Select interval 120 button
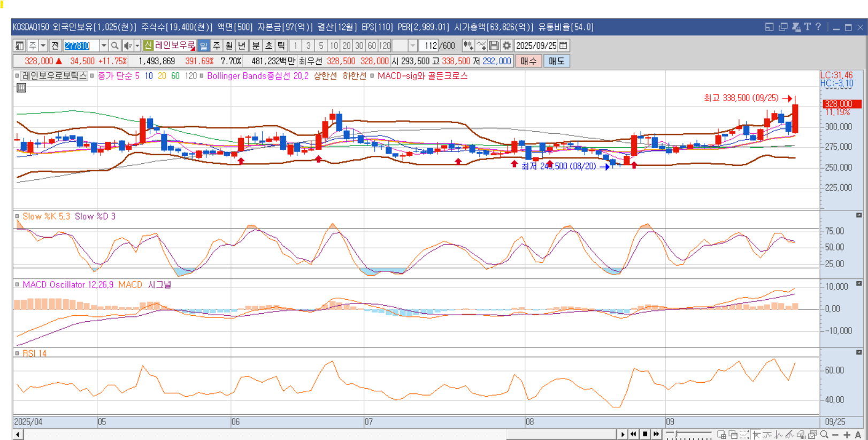This screenshot has height=440, width=868. (385, 45)
